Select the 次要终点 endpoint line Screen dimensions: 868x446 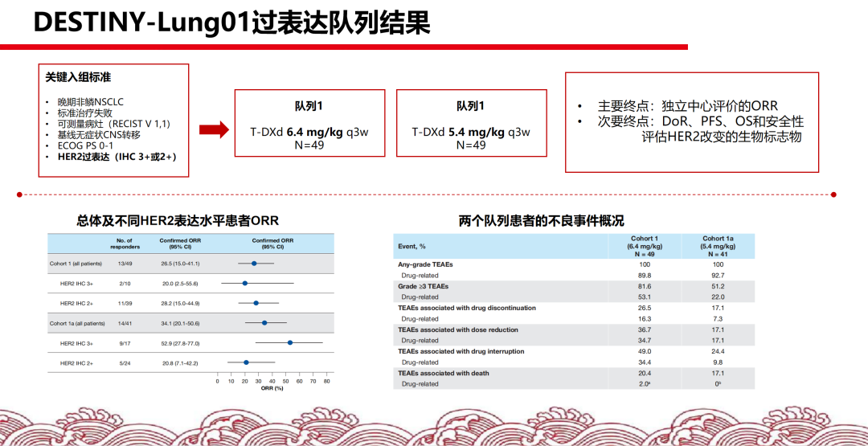click(700, 121)
